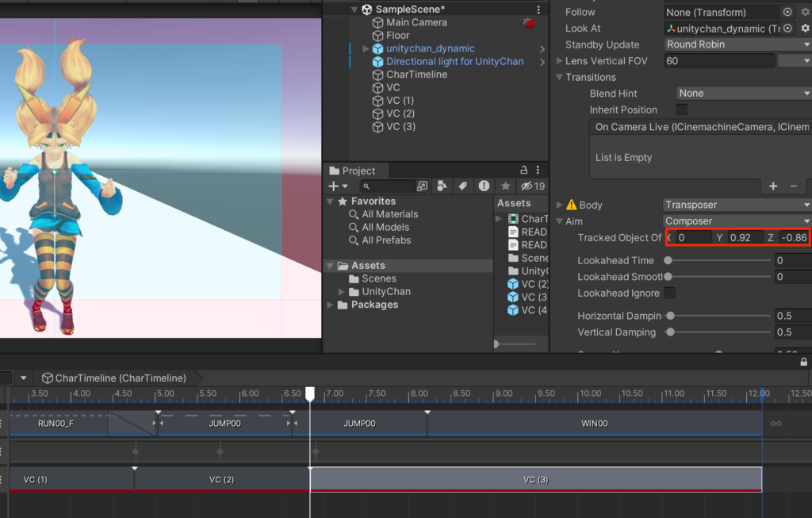Open the Blend Hint dropdown
Screen dimensions: 812x518
pyautogui.click(x=744, y=94)
